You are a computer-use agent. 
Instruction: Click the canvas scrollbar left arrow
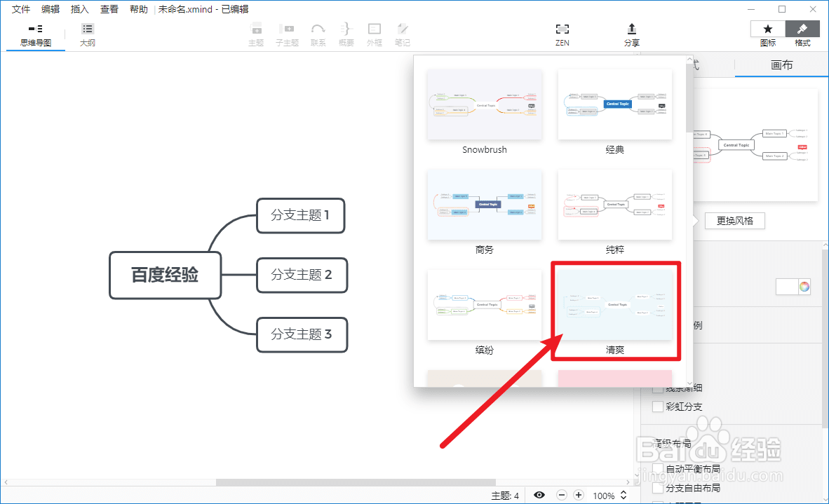6,482
